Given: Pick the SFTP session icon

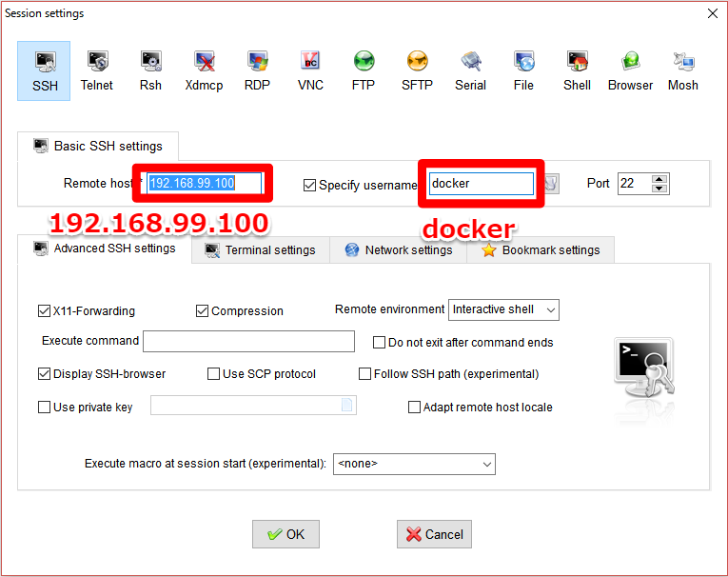Looking at the screenshot, I should click(x=417, y=70).
